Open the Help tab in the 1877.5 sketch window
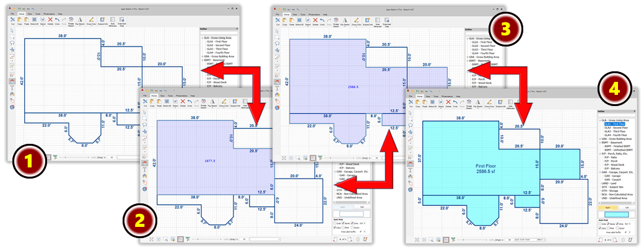The height and width of the screenshot is (248, 644). tap(193, 96)
